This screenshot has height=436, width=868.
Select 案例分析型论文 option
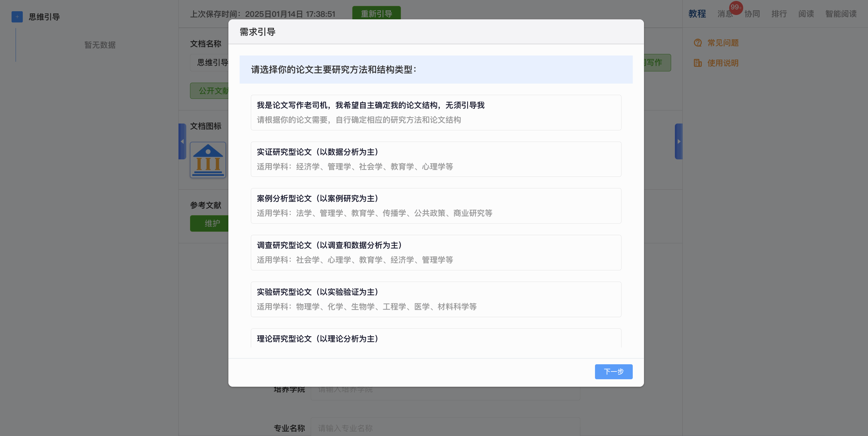click(436, 206)
